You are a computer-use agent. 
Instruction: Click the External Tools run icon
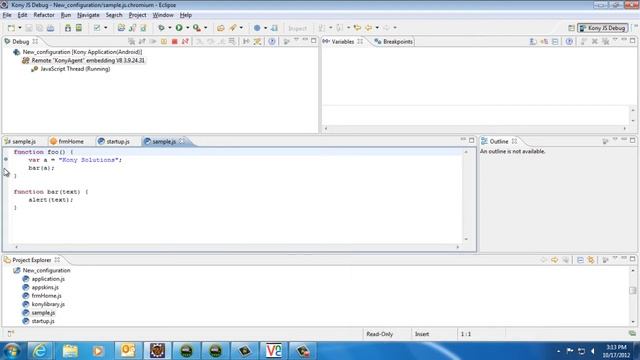click(x=197, y=28)
